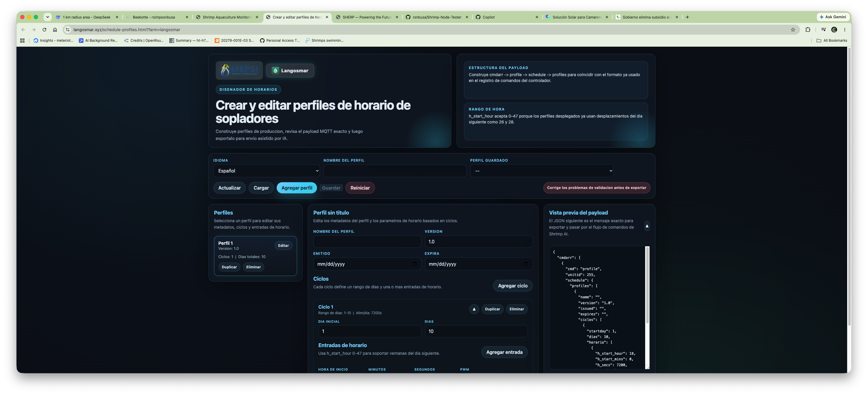Screen dimensions: 868x395
Task: Open a new browser tab
Action: (687, 17)
